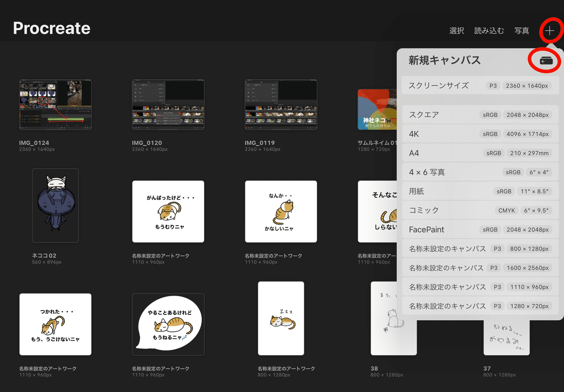Tap the ネココ02 title label
Image resolution: width=564 pixels, height=392 pixels.
44,256
